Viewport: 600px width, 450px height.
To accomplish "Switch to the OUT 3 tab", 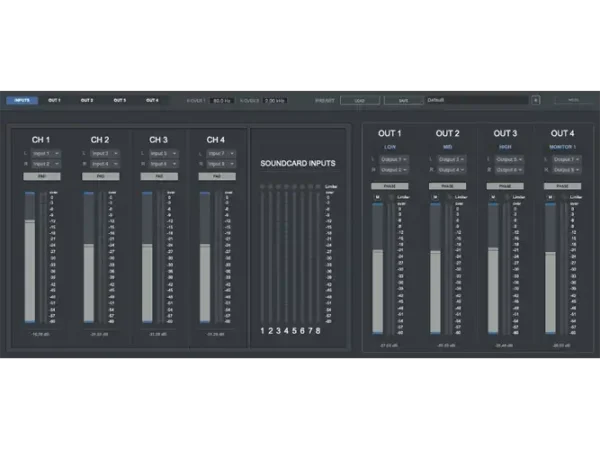I will (x=120, y=100).
